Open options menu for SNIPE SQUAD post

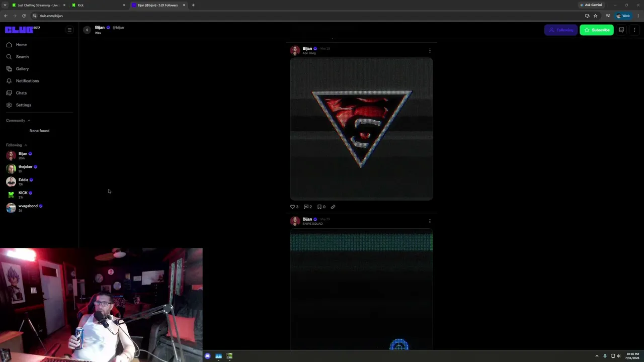click(x=430, y=221)
